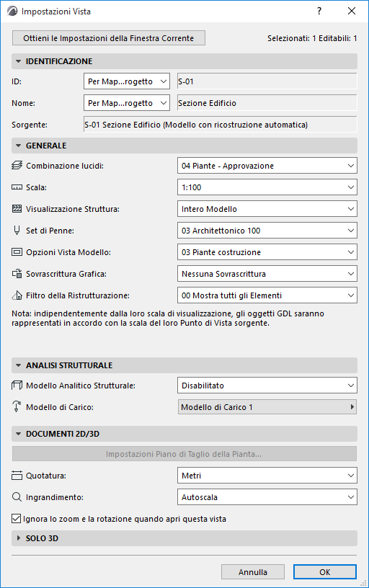The width and height of the screenshot is (369, 588).
Task: Open the Ingrandimento Autoscala dropdown
Action: coord(267,497)
